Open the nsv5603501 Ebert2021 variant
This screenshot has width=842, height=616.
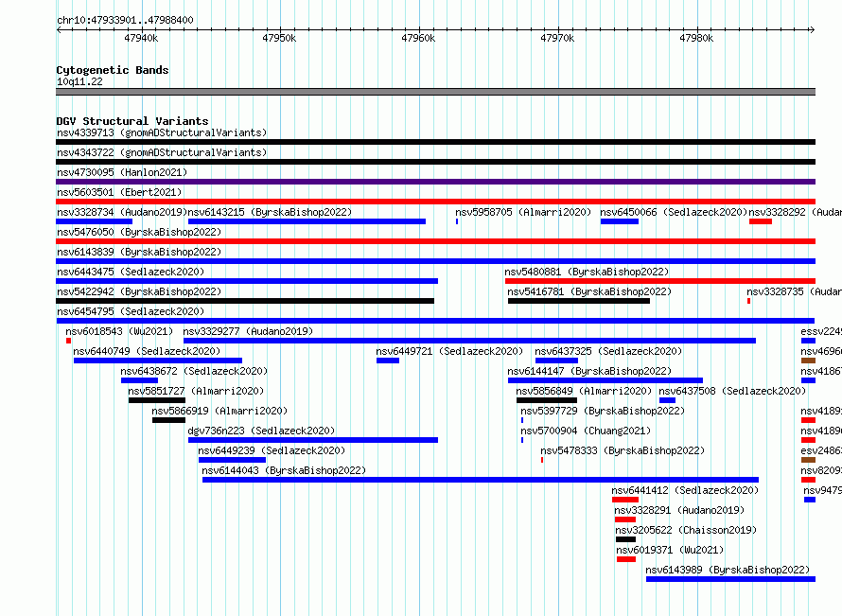(119, 192)
